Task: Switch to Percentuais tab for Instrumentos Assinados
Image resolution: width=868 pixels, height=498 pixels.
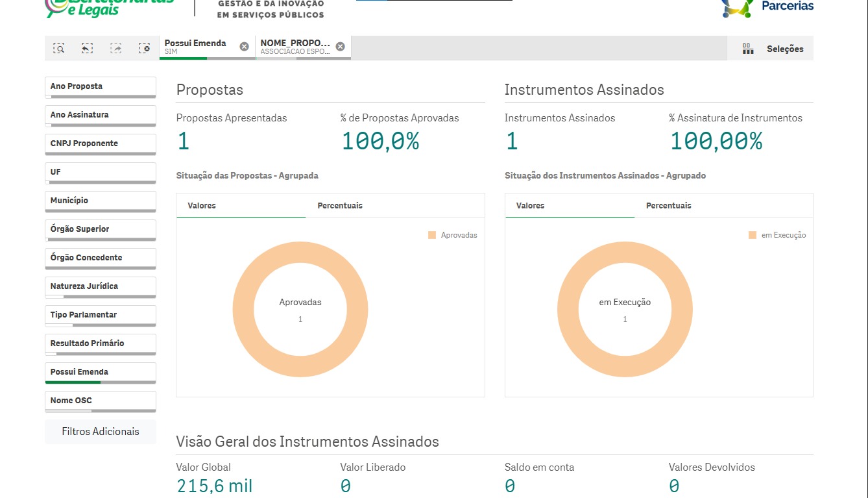Action: [x=668, y=206]
